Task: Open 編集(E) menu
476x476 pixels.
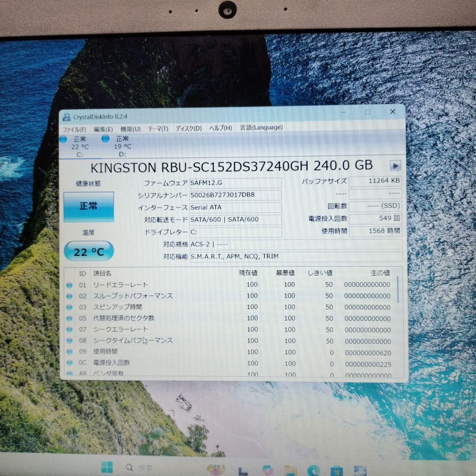Action: 103,129
